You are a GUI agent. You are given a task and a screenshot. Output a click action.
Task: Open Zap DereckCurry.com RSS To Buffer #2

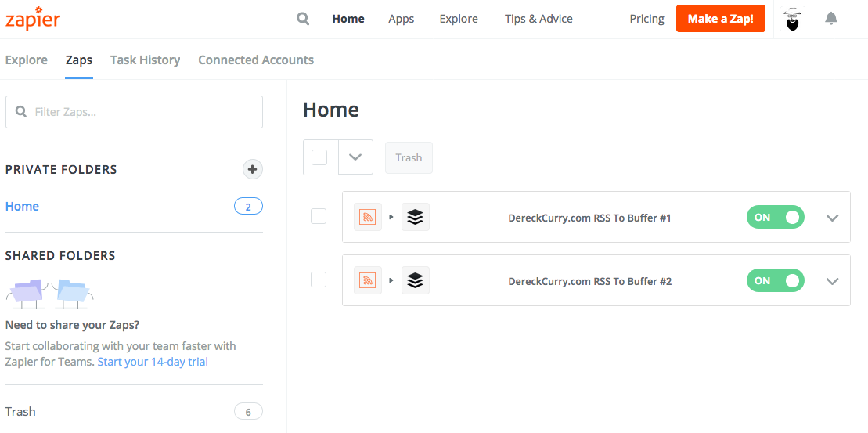point(589,281)
